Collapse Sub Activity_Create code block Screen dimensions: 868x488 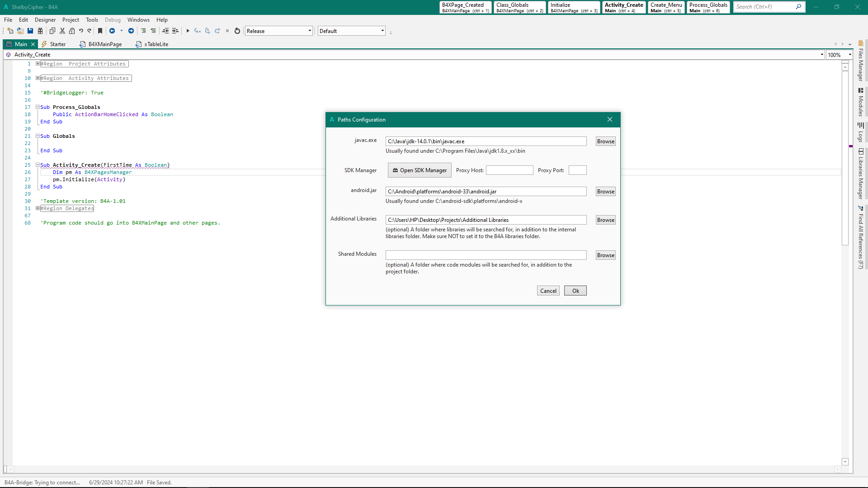[38, 165]
